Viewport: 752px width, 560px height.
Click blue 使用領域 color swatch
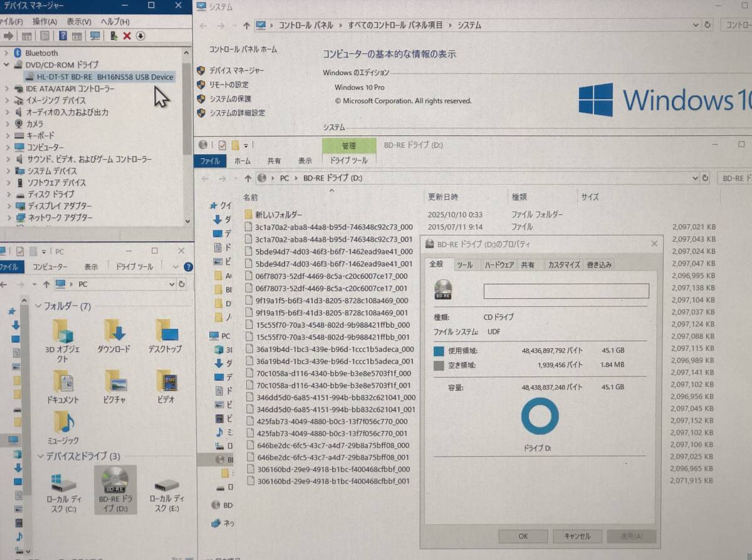(439, 352)
